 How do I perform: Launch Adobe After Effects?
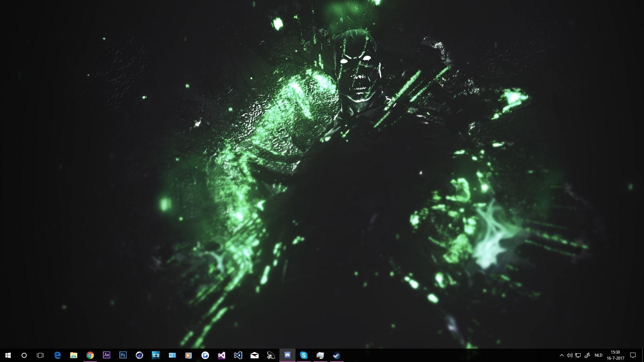click(107, 355)
